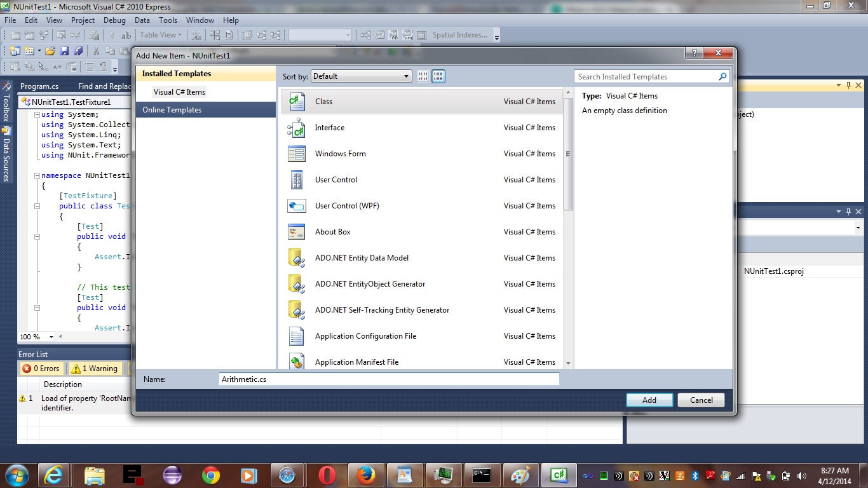868x488 pixels.
Task: Open the Online Templates section
Action: click(172, 110)
